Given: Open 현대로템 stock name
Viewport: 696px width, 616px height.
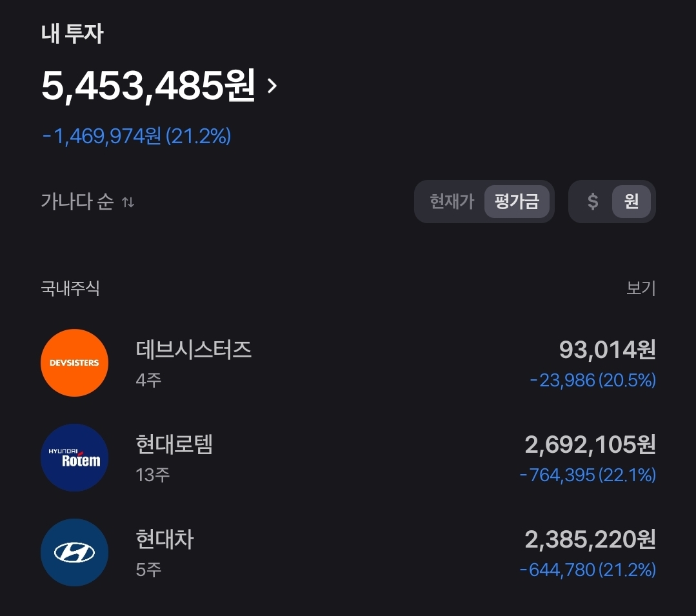Looking at the screenshot, I should coord(174,444).
